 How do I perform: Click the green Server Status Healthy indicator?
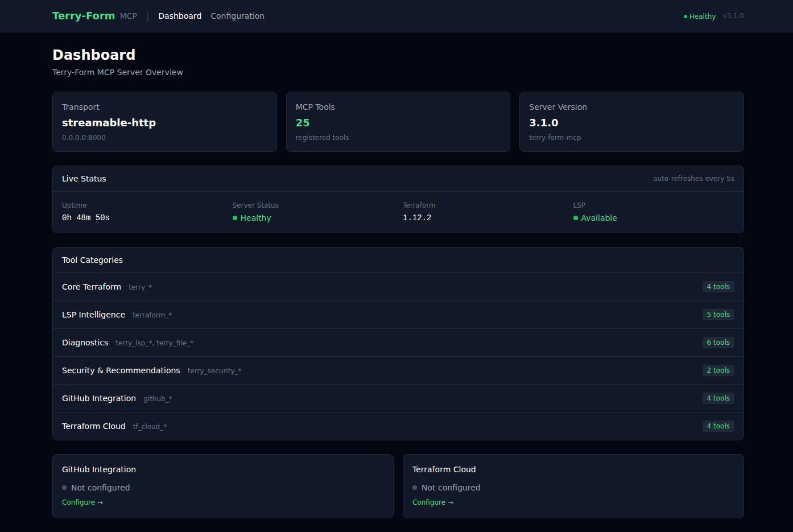pos(234,218)
